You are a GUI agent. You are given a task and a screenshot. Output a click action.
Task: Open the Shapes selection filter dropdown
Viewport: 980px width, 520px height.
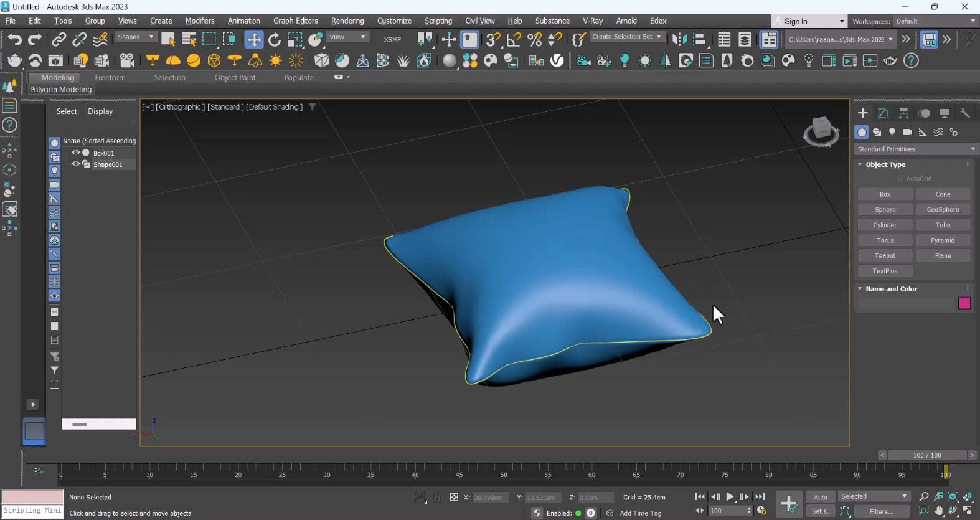point(136,37)
